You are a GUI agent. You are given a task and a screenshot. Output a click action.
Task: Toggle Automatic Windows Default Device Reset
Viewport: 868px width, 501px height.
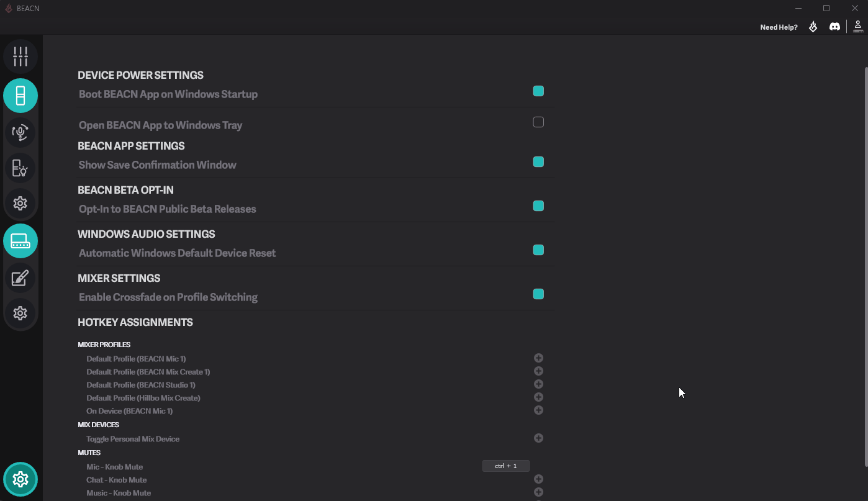(x=538, y=250)
